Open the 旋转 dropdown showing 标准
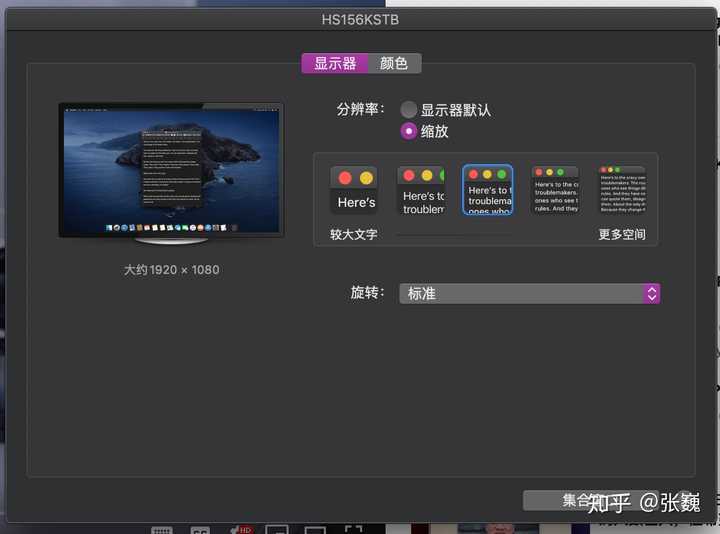 (529, 293)
